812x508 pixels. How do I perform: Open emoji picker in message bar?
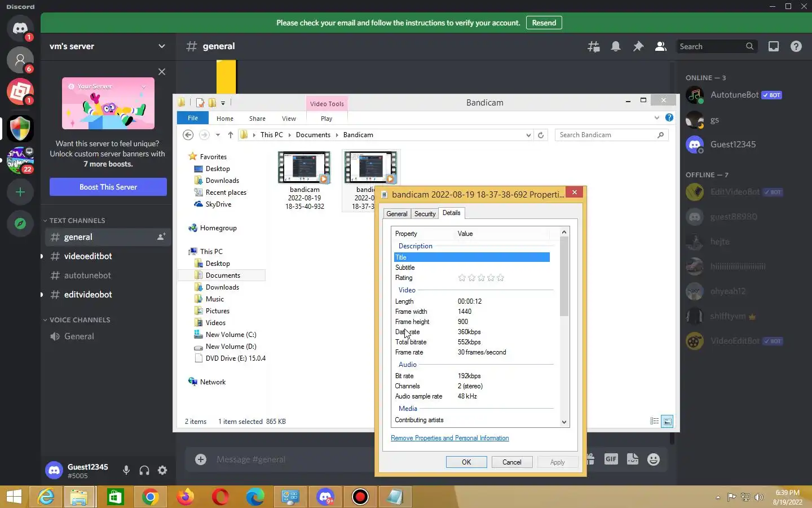tap(654, 459)
